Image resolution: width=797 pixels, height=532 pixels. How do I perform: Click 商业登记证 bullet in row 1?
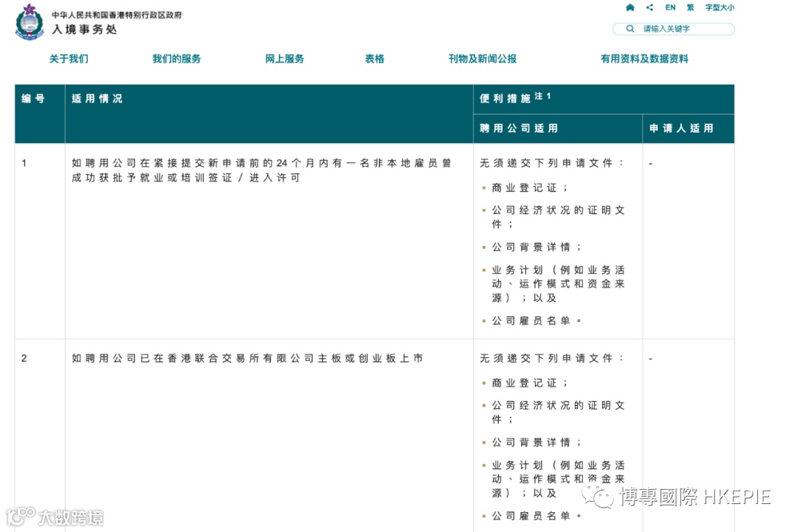coord(530,188)
